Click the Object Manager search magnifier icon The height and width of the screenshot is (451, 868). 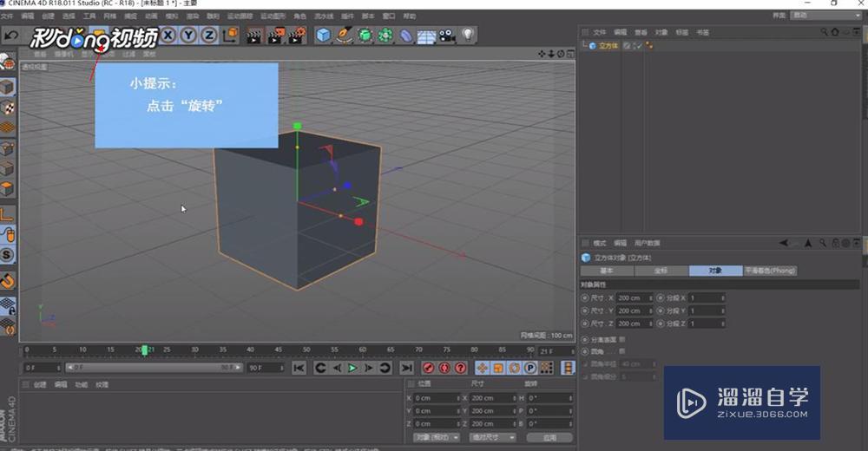coord(825,32)
